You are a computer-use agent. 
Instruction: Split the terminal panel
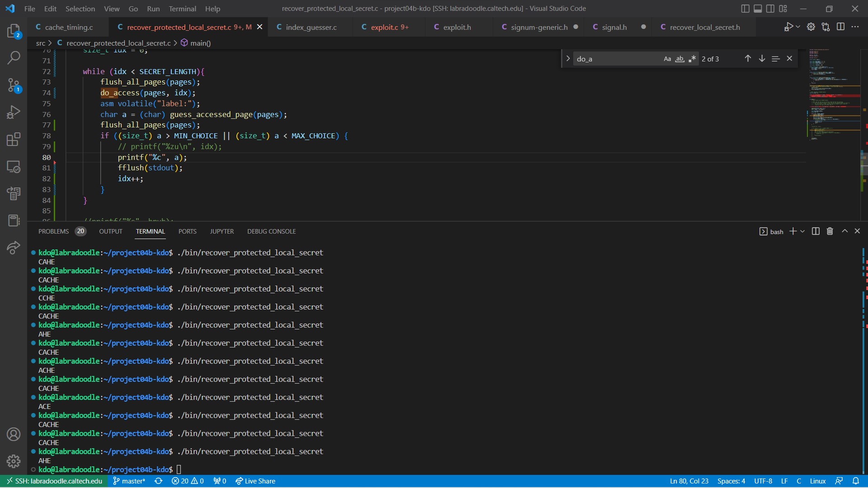pos(816,231)
